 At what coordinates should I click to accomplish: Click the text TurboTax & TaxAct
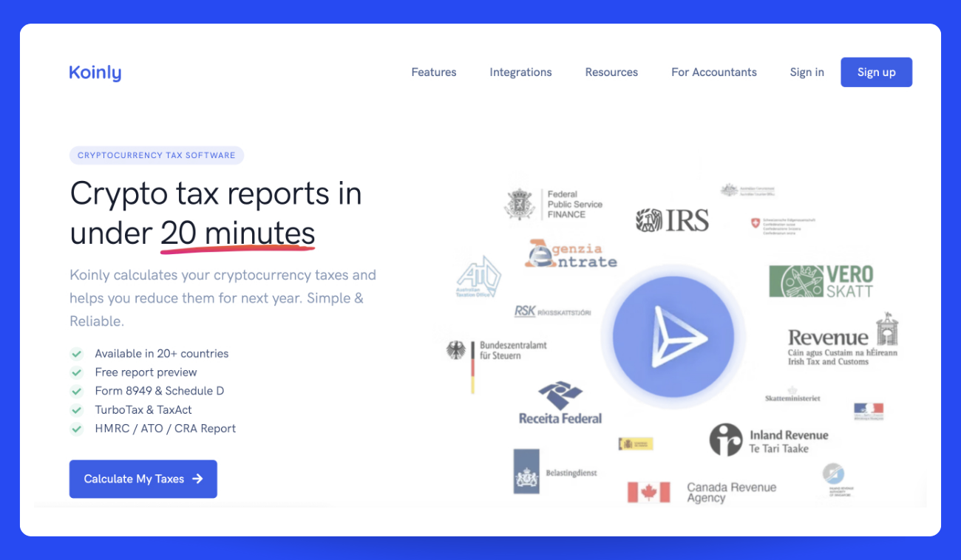click(143, 410)
